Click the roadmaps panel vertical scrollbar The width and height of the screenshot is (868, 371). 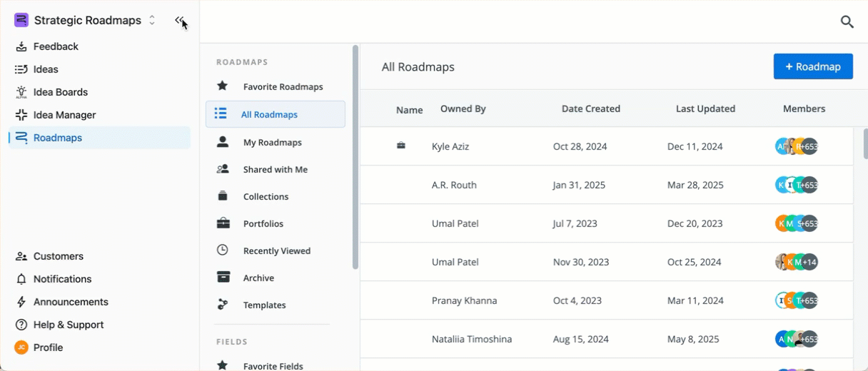(355, 157)
